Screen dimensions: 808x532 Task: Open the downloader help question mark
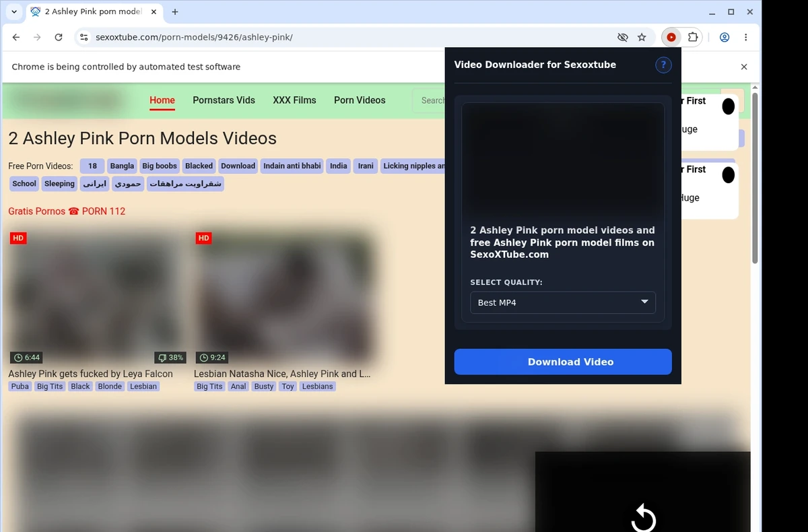point(663,65)
